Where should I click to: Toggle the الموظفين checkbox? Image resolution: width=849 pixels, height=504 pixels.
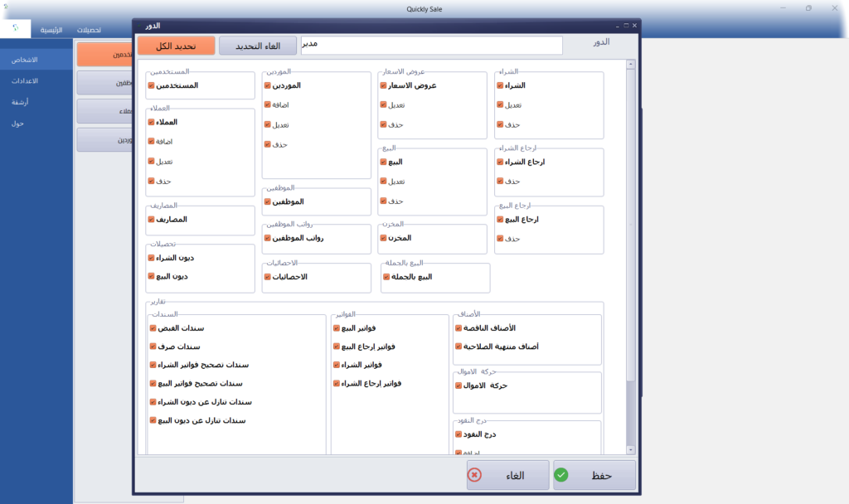coord(268,201)
